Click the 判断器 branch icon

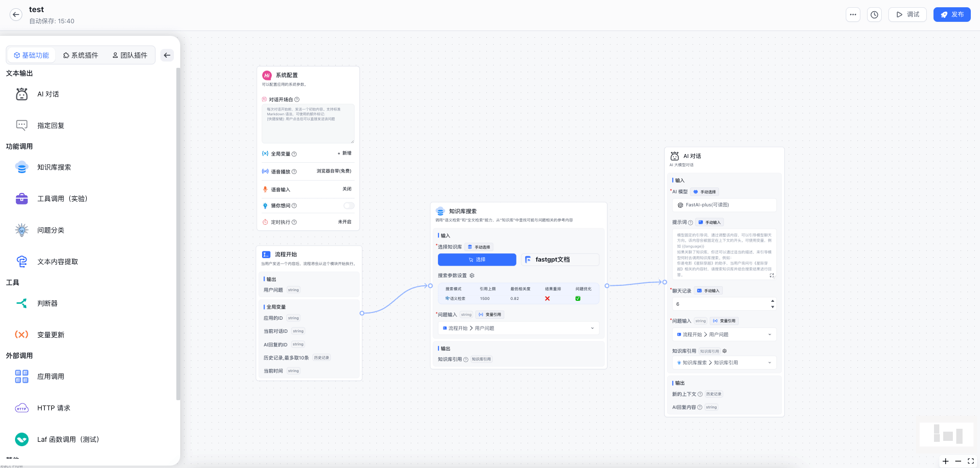pyautogui.click(x=22, y=303)
